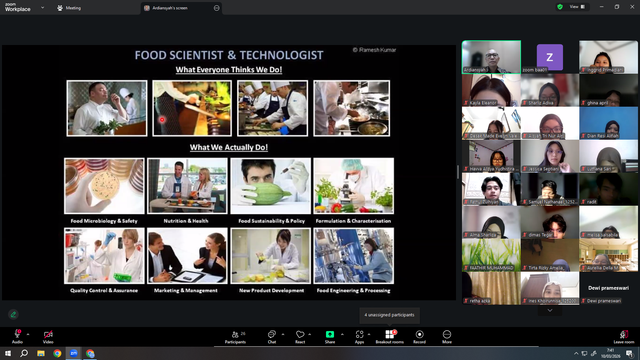The width and height of the screenshot is (640, 360).
Task: Open Windows taskbar search
Action: tap(24, 353)
